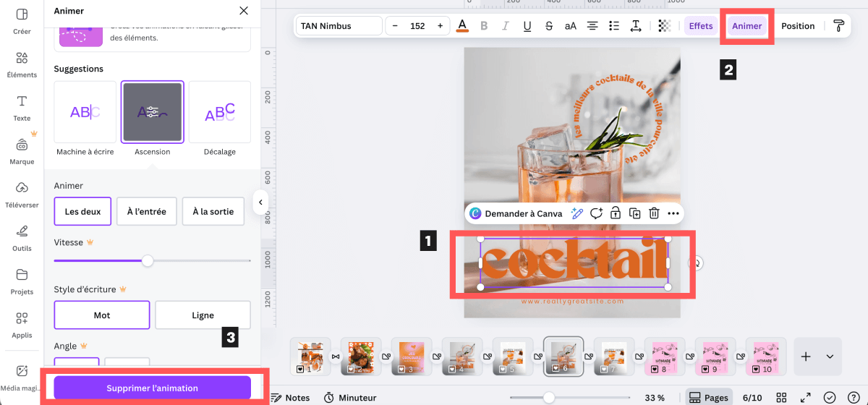The height and width of the screenshot is (405, 868).
Task: Toggle italic formatting
Action: [x=506, y=26]
